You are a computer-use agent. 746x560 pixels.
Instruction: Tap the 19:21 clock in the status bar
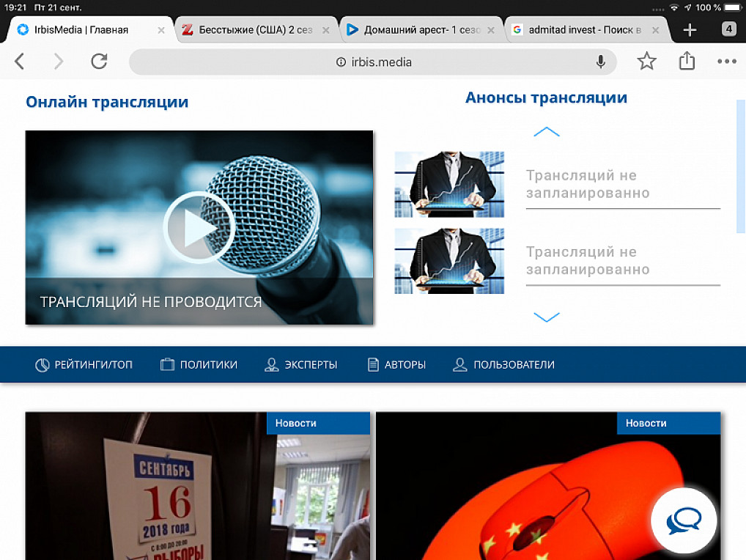15,7
